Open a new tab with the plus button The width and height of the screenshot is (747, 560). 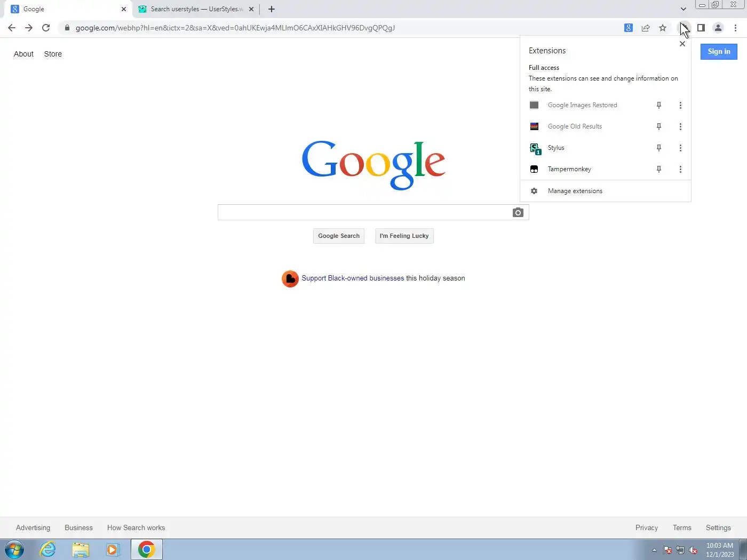pos(271,9)
